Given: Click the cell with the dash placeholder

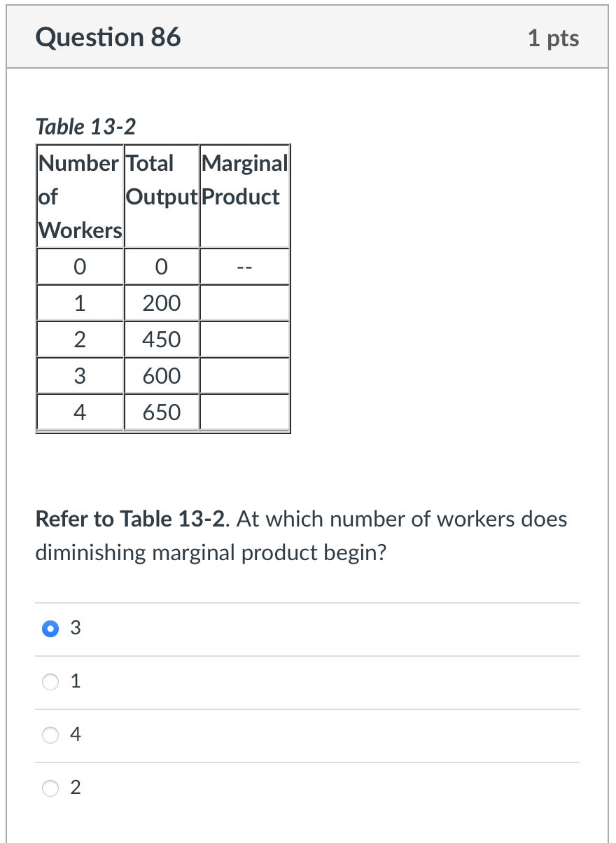Looking at the screenshot, I should coord(244,266).
